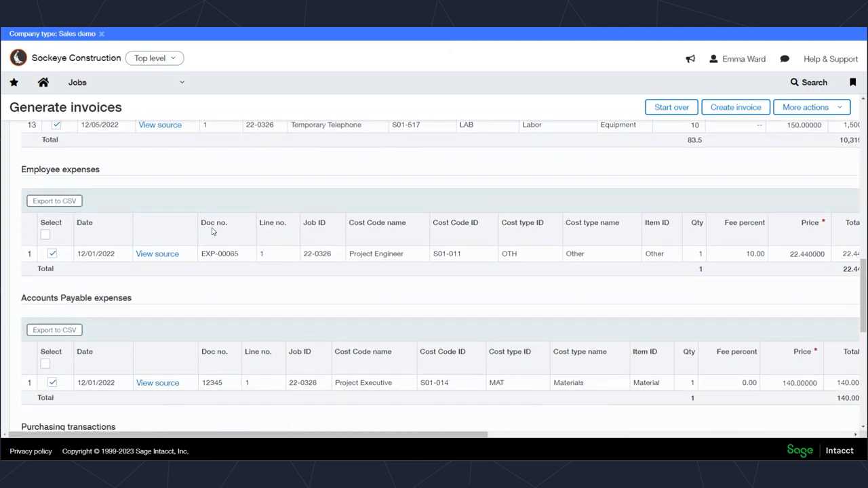
Task: View source for the 12/05/2022 row
Action: 160,125
